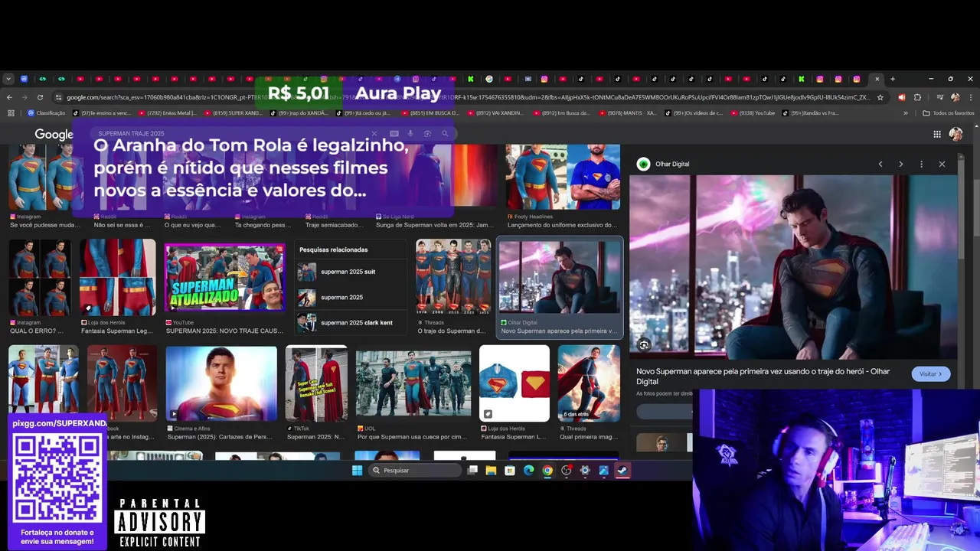Show next image in preview panel

click(900, 164)
